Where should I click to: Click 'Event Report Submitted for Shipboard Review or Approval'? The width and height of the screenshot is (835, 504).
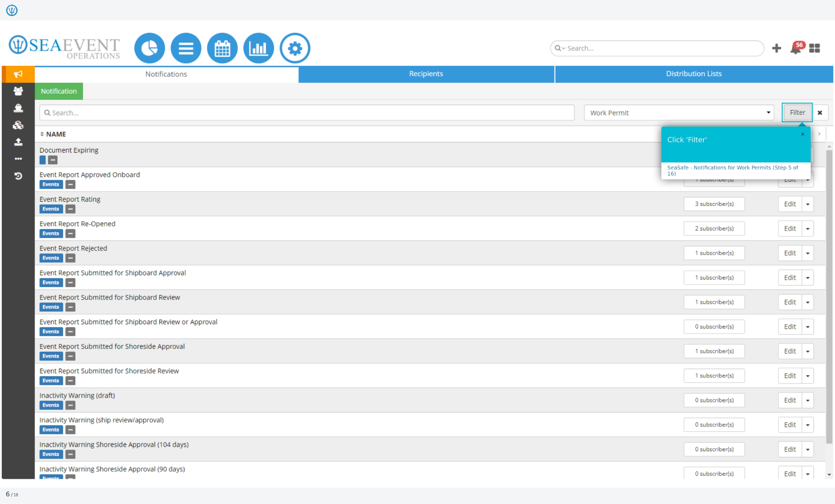[x=128, y=322]
